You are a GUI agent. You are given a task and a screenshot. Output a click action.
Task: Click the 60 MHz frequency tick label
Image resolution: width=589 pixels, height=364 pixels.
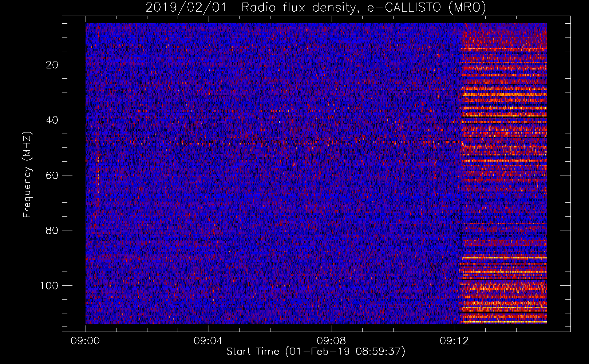(x=52, y=175)
